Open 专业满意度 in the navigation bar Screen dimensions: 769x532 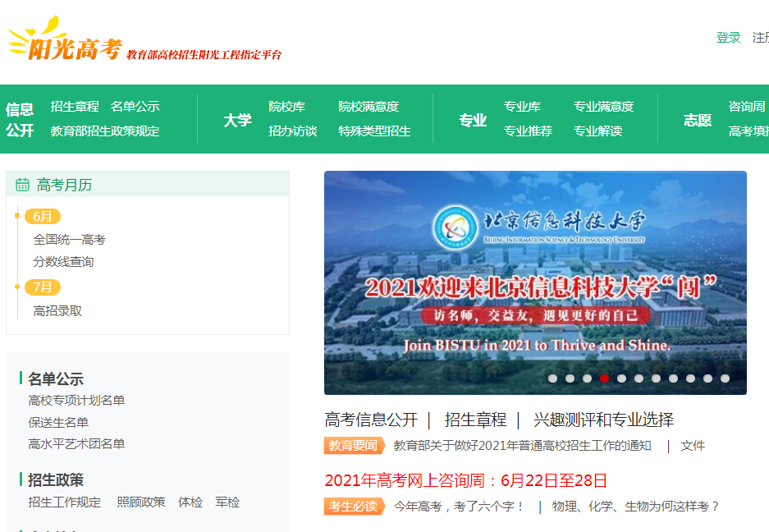[x=604, y=107]
